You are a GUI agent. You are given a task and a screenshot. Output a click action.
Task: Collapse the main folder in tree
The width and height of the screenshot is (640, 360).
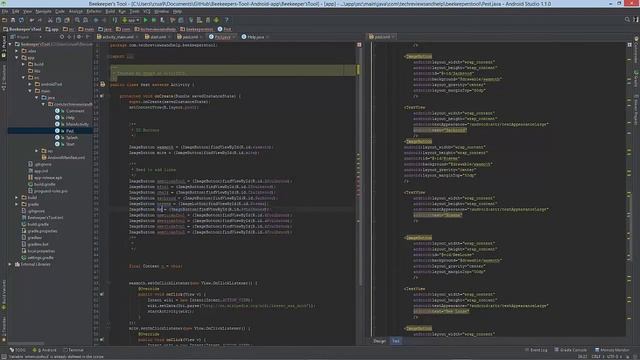tap(30, 91)
